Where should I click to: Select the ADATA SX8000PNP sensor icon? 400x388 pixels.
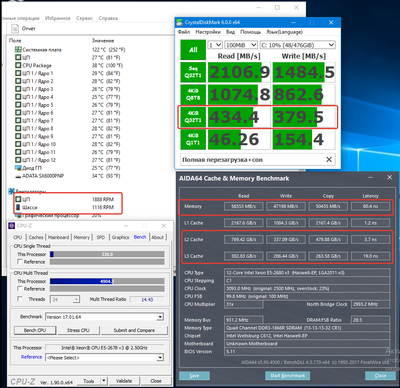(x=18, y=176)
